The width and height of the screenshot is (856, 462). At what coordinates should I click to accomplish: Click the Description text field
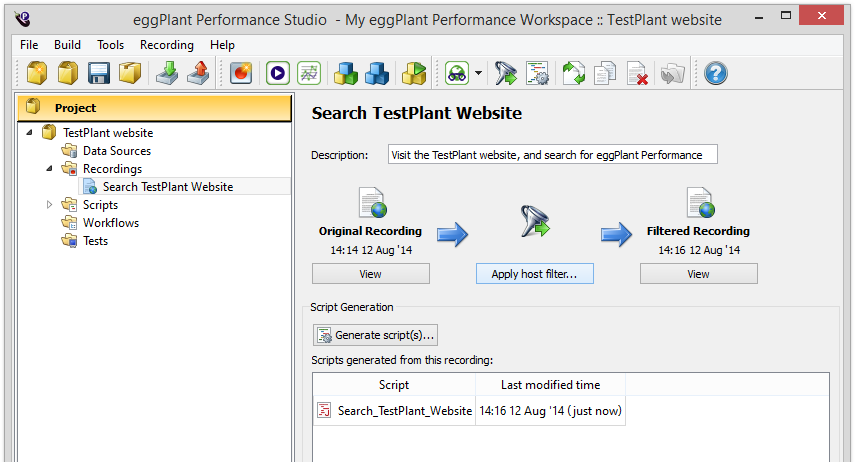coord(551,155)
